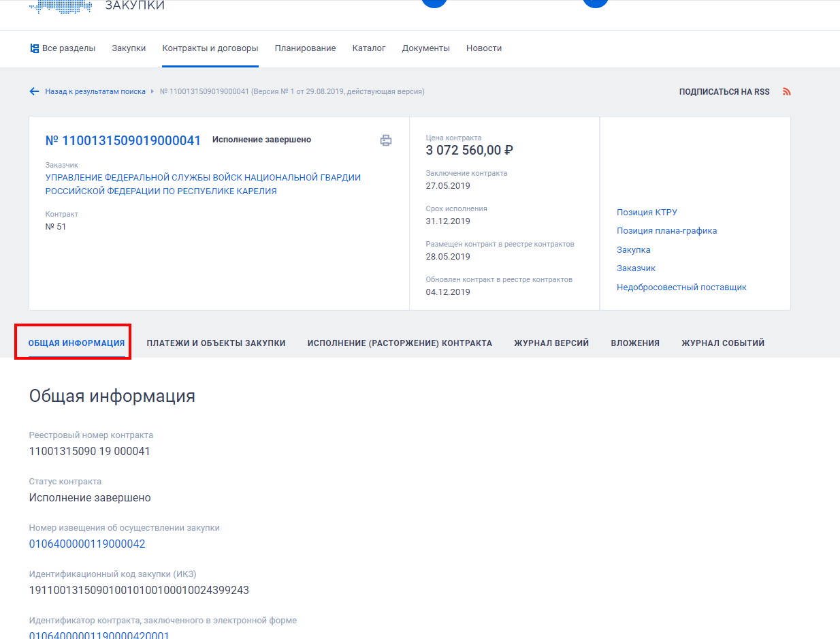
Task: Return via Назад к результатам поиска link
Action: (x=94, y=91)
